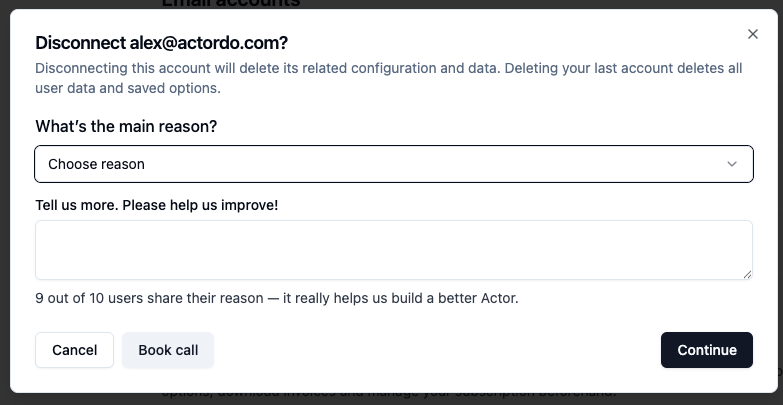Click the dimmed Email accounts heading behind dialog
Viewport: 783px width, 405px height.
[x=231, y=3]
